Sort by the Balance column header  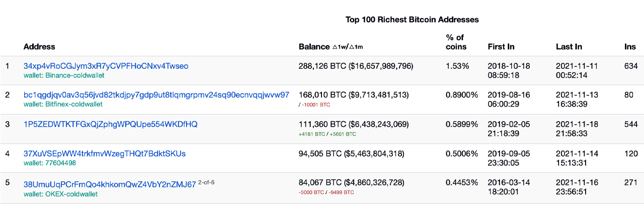click(314, 47)
